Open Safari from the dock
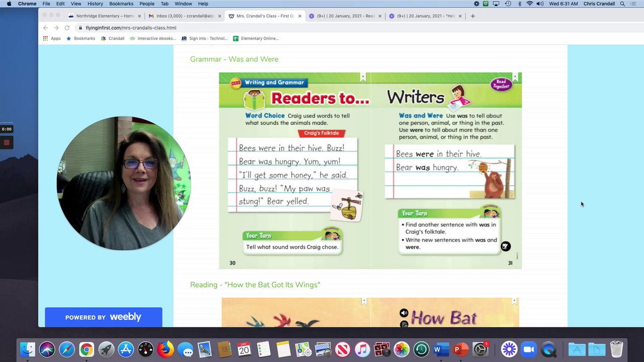 [x=66, y=349]
